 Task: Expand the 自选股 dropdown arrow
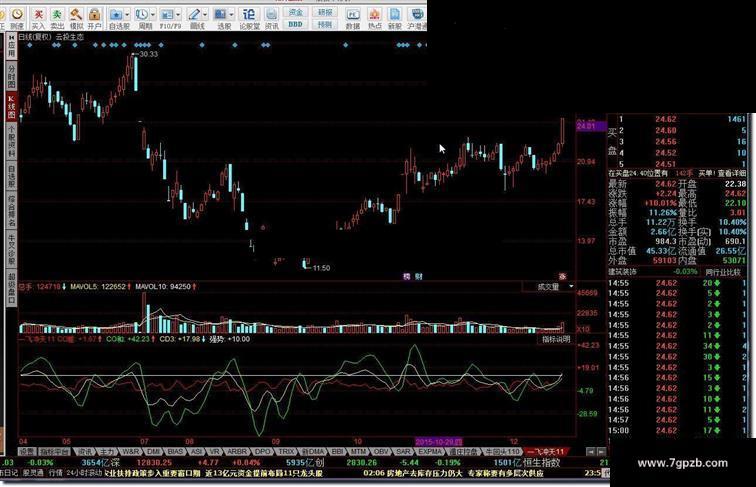coord(127,15)
